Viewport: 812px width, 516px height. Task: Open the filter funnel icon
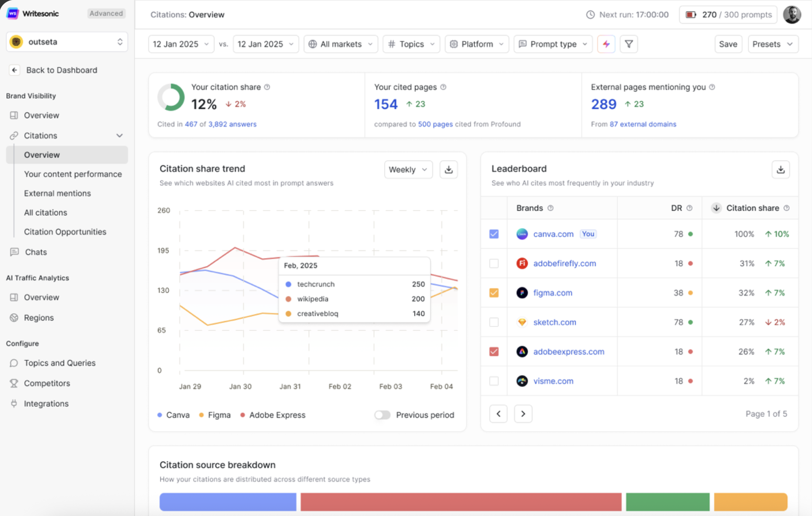(x=629, y=44)
